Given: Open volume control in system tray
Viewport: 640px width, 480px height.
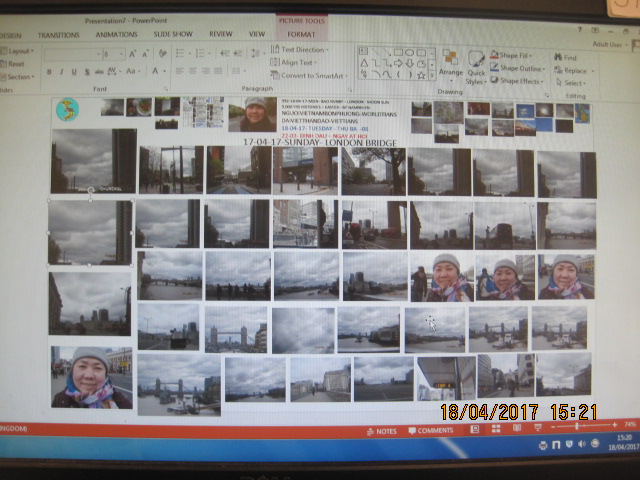Looking at the screenshot, I should [582, 444].
